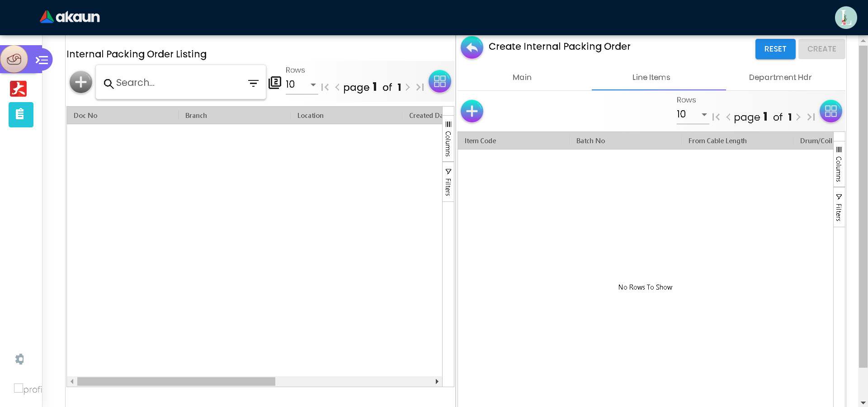Go to last page in line items
The height and width of the screenshot is (407, 868).
click(811, 117)
